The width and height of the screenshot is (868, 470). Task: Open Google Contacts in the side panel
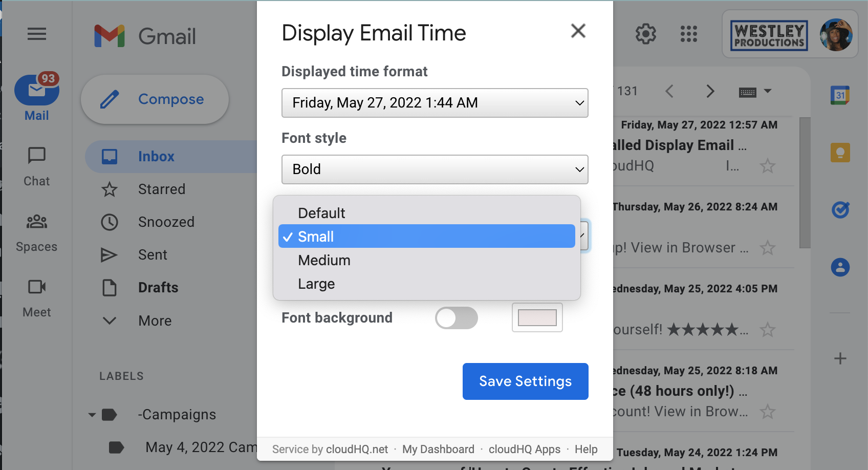[x=840, y=267]
